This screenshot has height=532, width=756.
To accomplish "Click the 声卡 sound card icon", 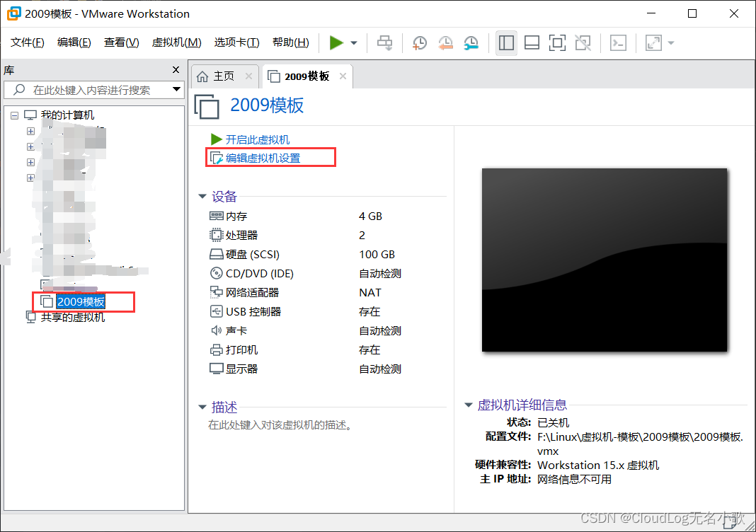I will pos(217,330).
